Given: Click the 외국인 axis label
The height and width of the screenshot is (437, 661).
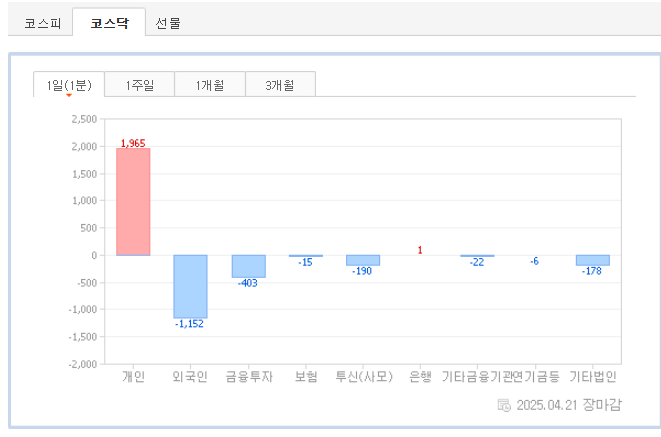Looking at the screenshot, I should click(190, 376).
